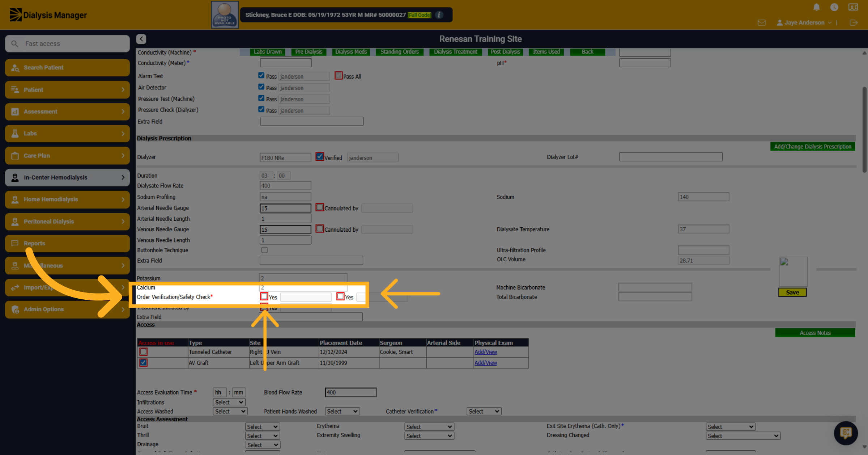Open the chat support bubble

pyautogui.click(x=846, y=433)
